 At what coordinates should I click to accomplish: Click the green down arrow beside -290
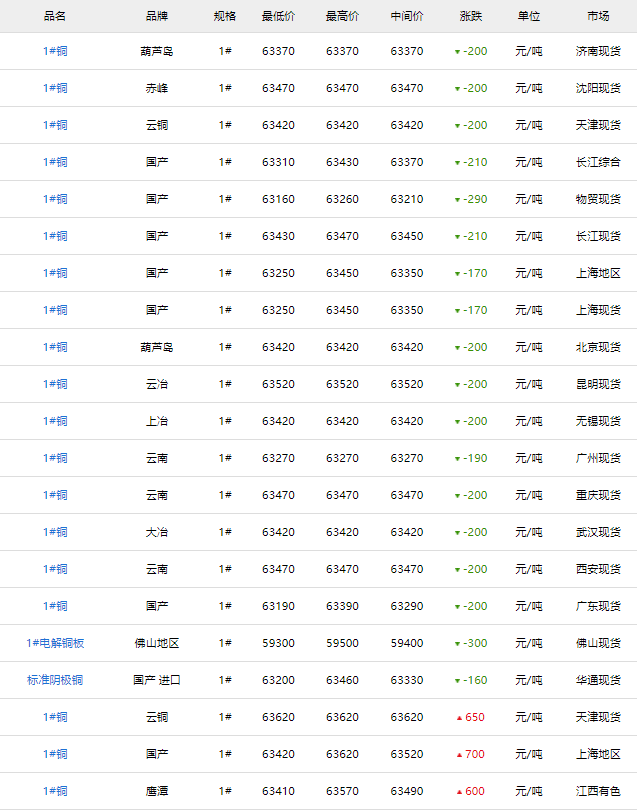pyautogui.click(x=457, y=200)
